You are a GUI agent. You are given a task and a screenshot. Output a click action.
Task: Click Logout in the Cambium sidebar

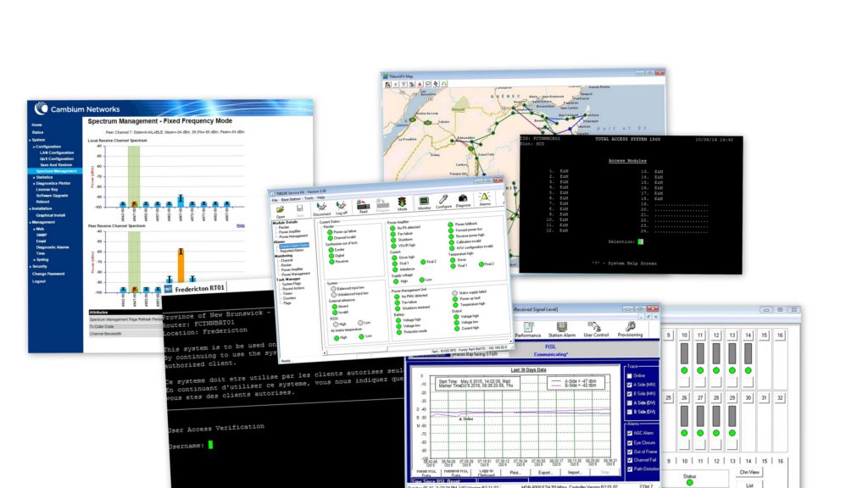click(39, 281)
